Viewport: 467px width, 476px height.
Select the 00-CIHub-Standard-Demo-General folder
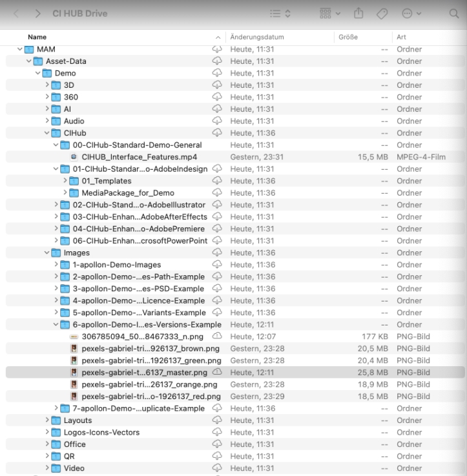137,145
